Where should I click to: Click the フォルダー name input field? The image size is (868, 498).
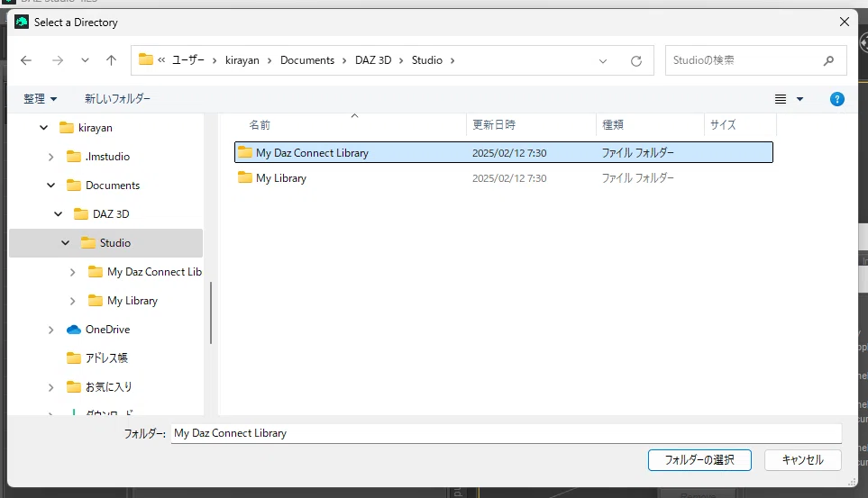(506, 433)
